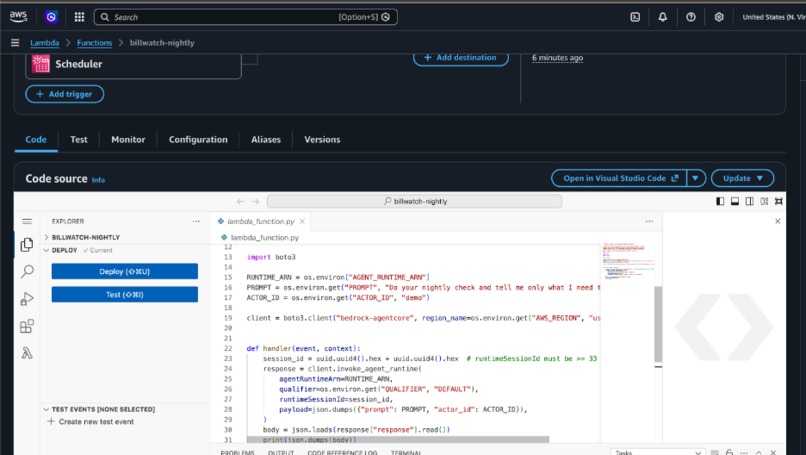Image resolution: width=806 pixels, height=455 pixels.
Task: Open Explorer more actions ellipsis
Action: (196, 221)
